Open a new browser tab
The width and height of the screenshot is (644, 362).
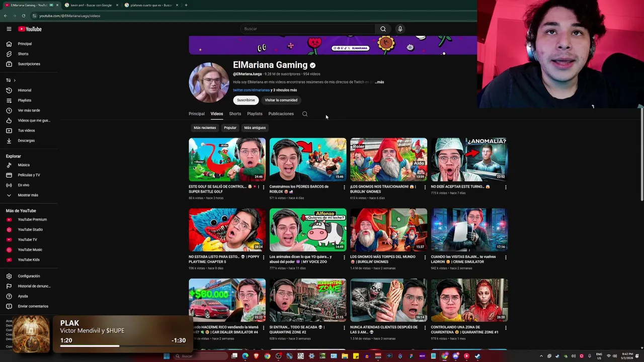[x=186, y=5]
